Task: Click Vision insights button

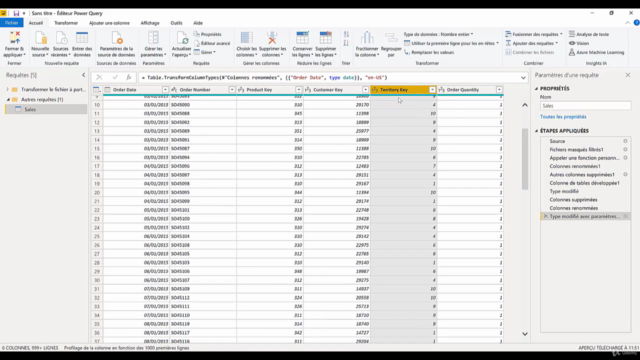Action: (x=579, y=43)
